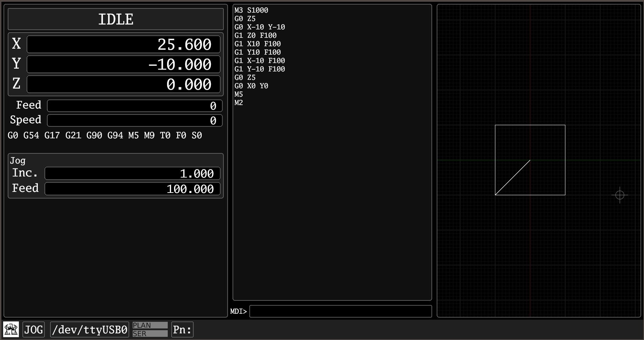Select the Y axis position readout
644x340 pixels.
123,64
